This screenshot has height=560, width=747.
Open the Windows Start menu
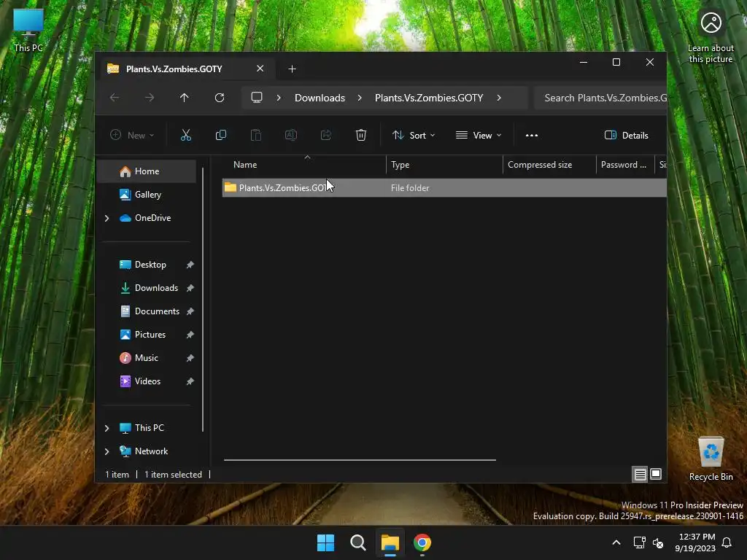pyautogui.click(x=326, y=542)
